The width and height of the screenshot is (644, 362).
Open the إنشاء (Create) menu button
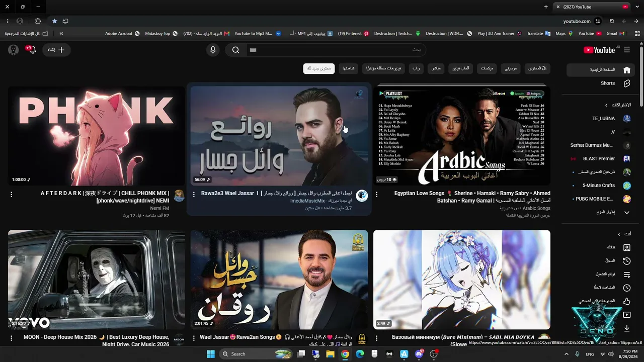click(x=56, y=50)
